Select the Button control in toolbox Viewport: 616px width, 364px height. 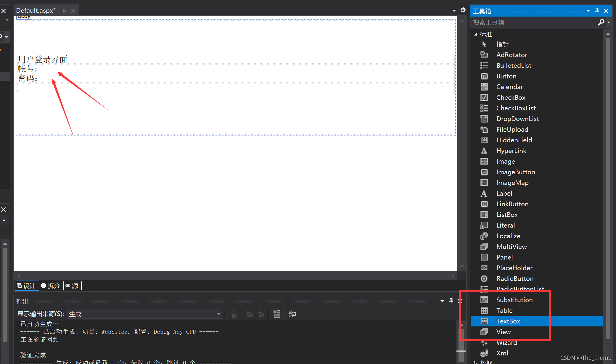[x=506, y=76]
